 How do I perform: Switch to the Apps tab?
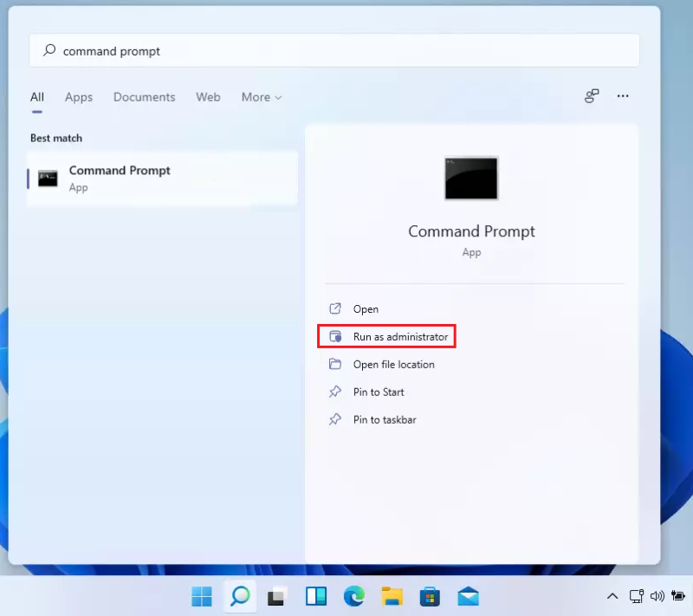click(x=79, y=97)
